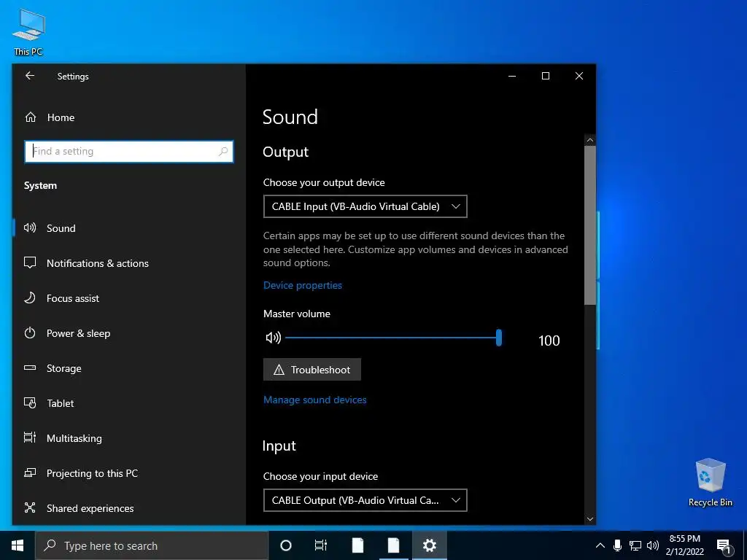Viewport: 747px width, 560px height.
Task: Click the Sound speaker icon in sidebar
Action: tap(30, 227)
